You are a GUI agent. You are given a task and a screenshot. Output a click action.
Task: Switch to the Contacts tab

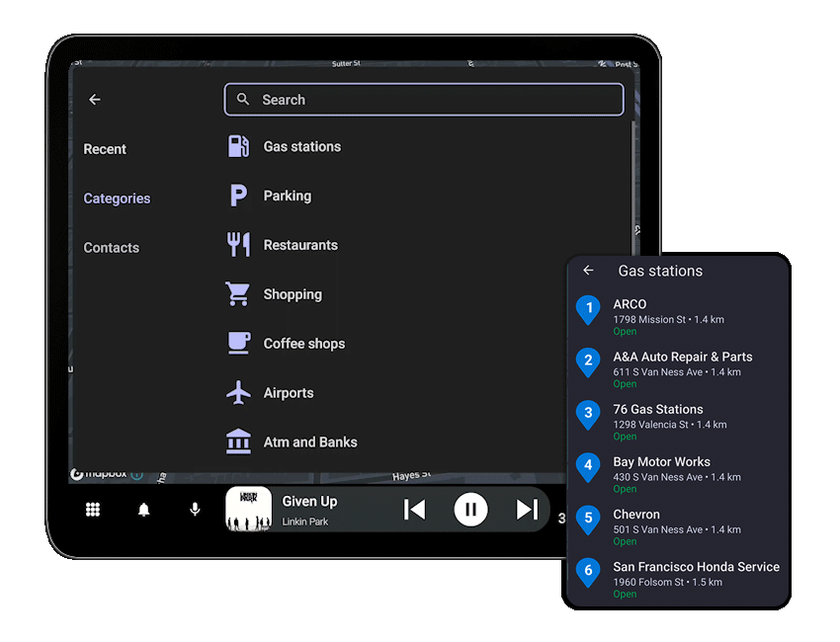tap(111, 248)
